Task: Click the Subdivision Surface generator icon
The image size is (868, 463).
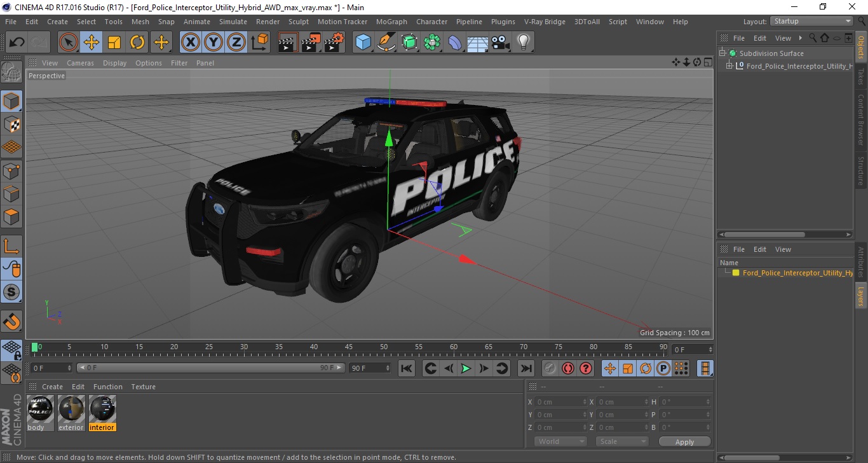Action: [409, 43]
